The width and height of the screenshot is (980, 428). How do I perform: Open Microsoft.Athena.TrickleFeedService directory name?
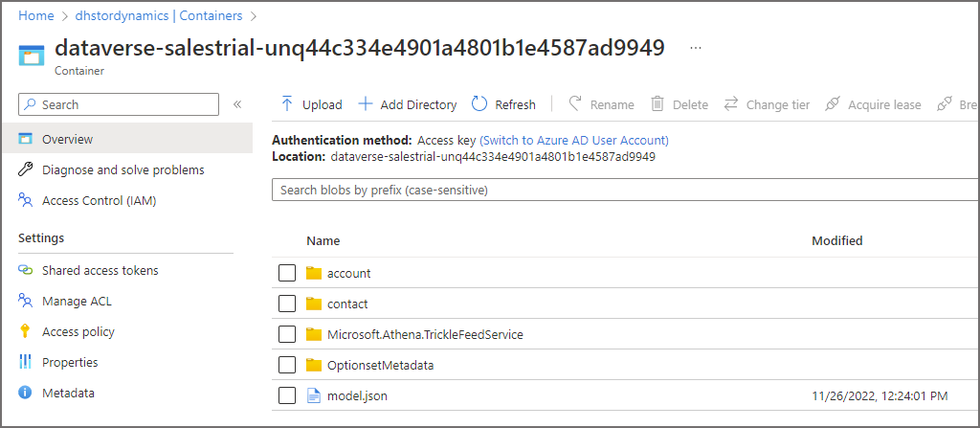click(425, 335)
